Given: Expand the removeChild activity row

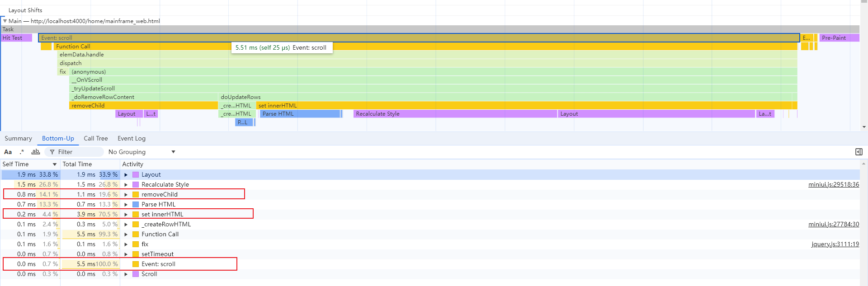Looking at the screenshot, I should [126, 195].
